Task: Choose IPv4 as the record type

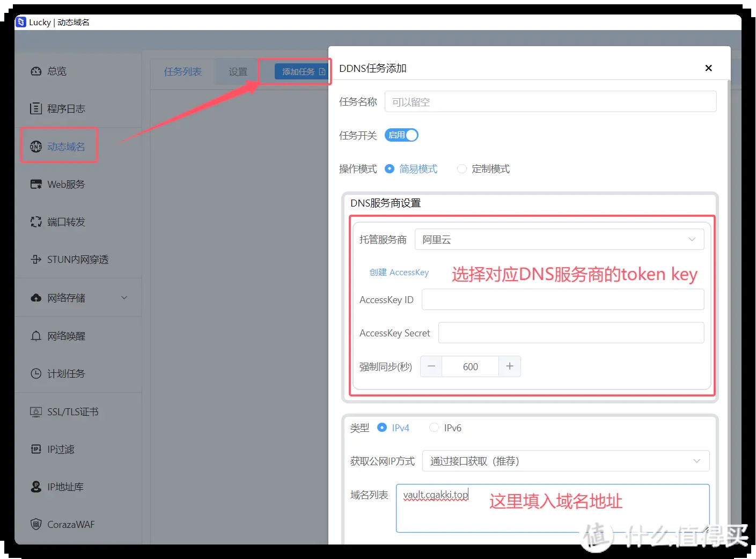Action: [382, 428]
